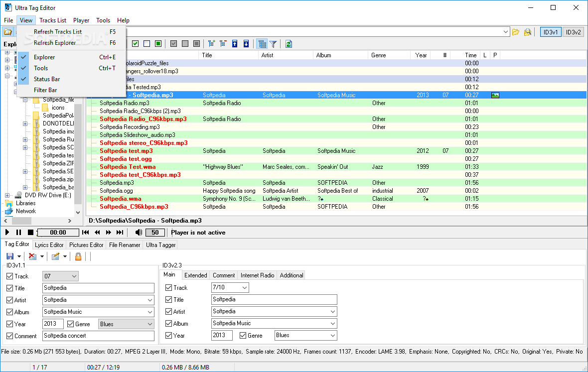Viewport: 588px width, 372px height.
Task: Uncheck the ID3v1.1 Album checkbox
Action: pyautogui.click(x=10, y=312)
